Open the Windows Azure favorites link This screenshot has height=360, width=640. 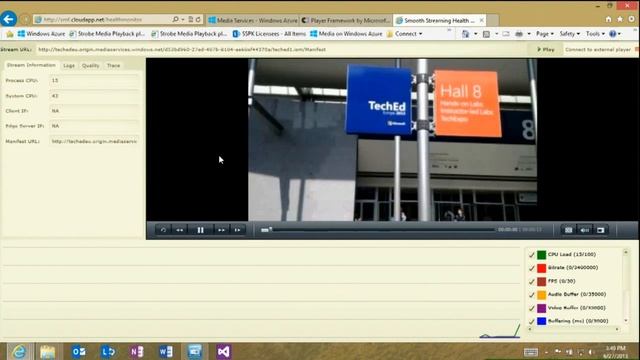click(41, 34)
